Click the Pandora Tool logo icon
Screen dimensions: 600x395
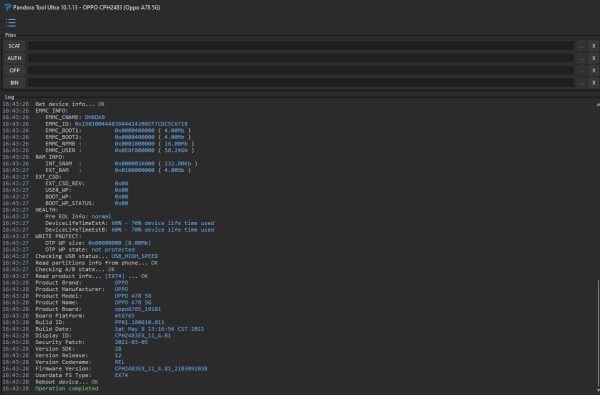tap(8, 7)
